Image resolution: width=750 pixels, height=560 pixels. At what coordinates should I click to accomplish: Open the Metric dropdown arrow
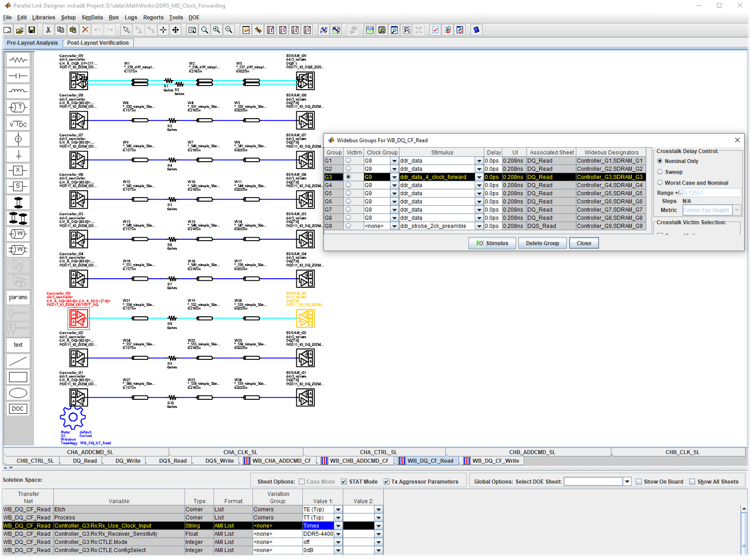coord(737,210)
